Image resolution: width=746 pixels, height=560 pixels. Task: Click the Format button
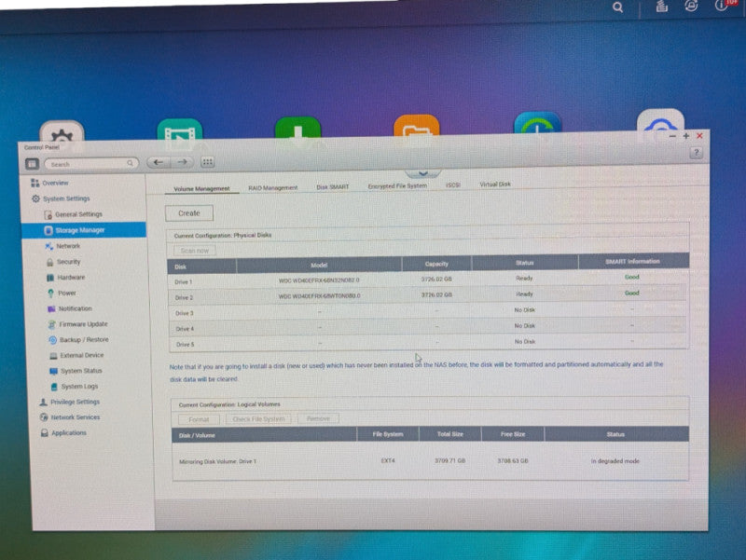pos(199,419)
